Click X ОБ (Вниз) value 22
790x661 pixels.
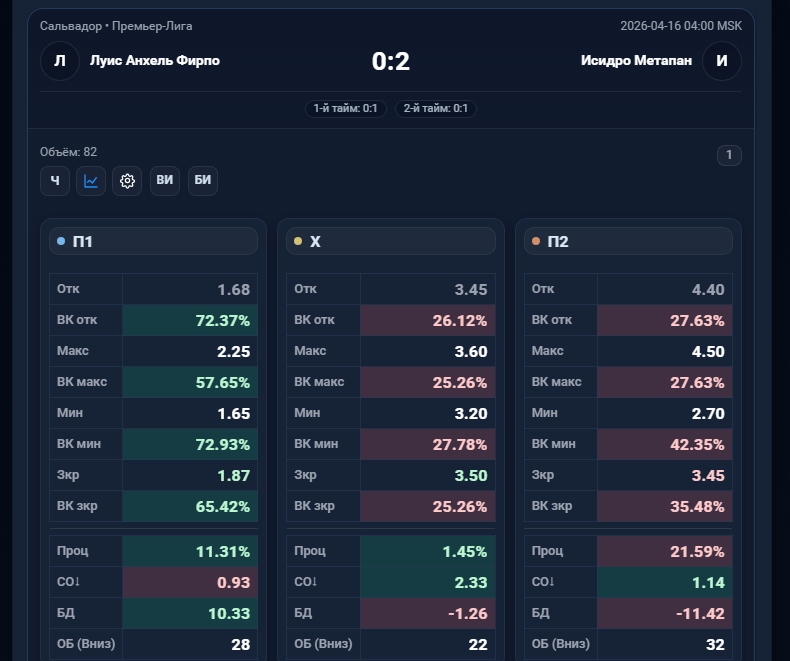[478, 644]
